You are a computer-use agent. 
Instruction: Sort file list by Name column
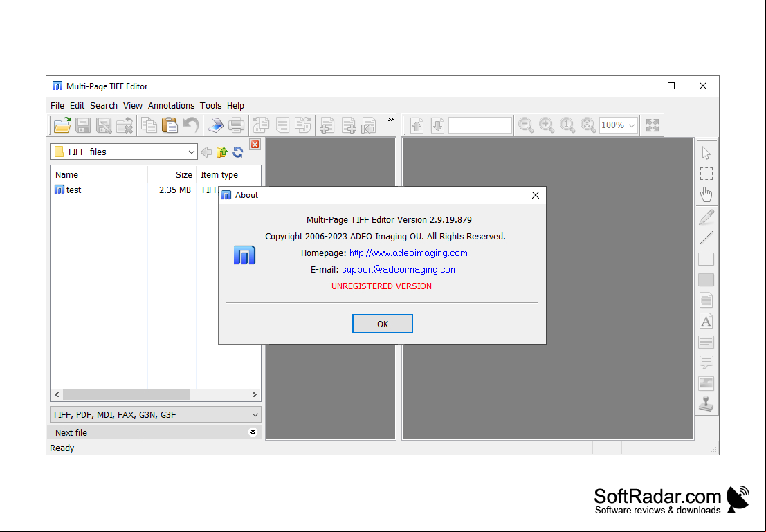(x=99, y=174)
